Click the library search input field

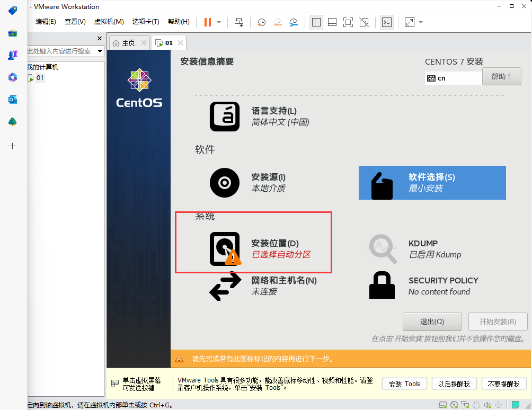click(x=61, y=51)
